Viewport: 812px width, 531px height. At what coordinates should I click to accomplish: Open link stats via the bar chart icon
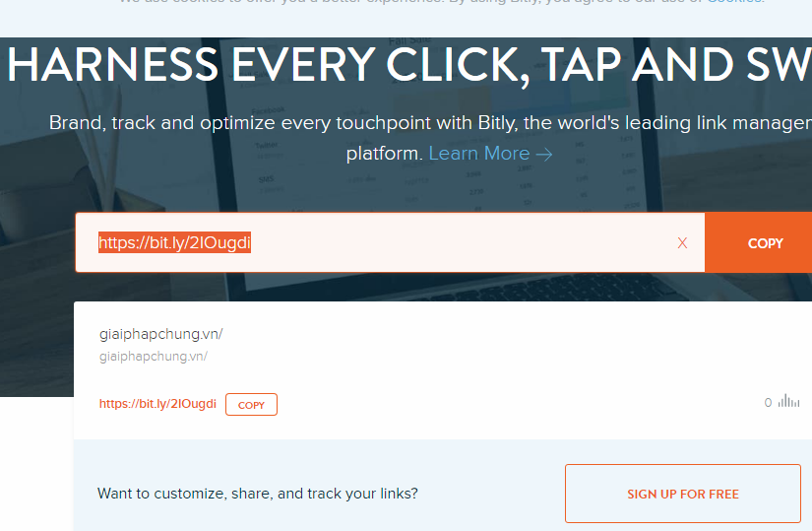[x=788, y=401]
